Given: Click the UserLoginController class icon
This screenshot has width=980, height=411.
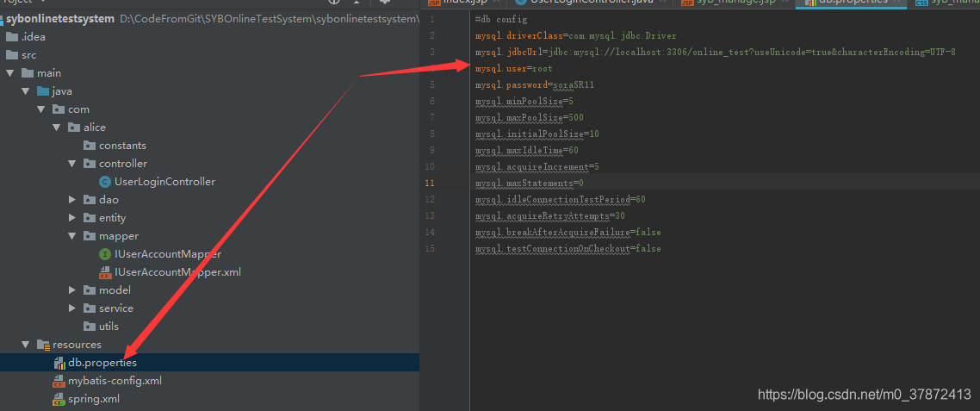Looking at the screenshot, I should [x=105, y=182].
